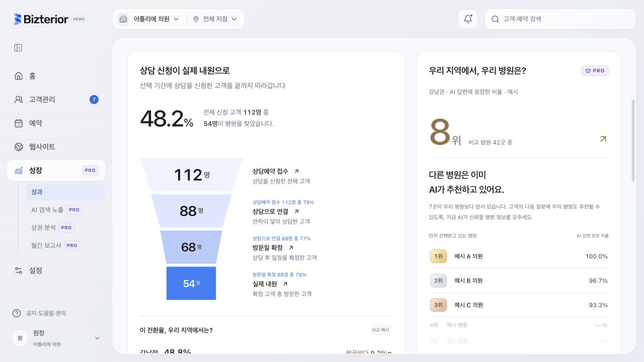The width and height of the screenshot is (644, 362).
Task: Go to 고객관리 menu
Action: tap(56, 100)
